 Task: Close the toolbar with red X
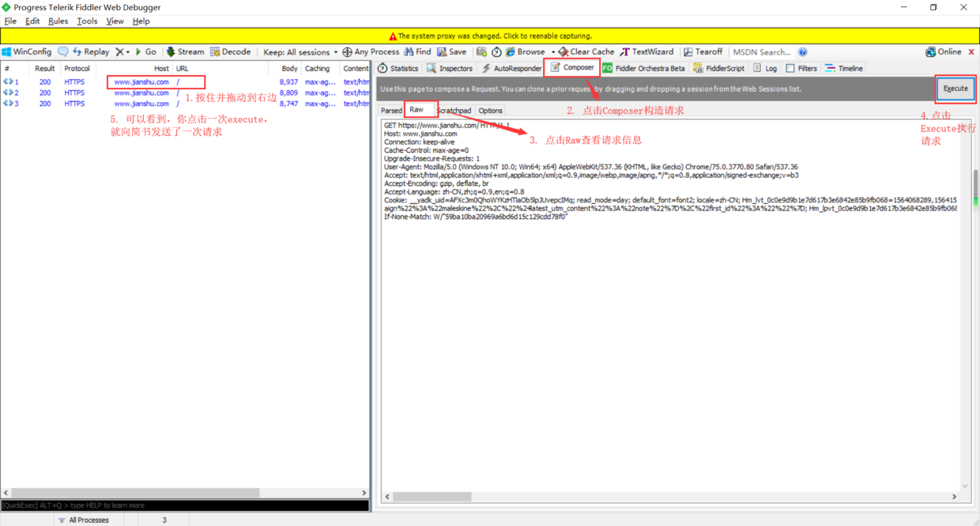[971, 52]
